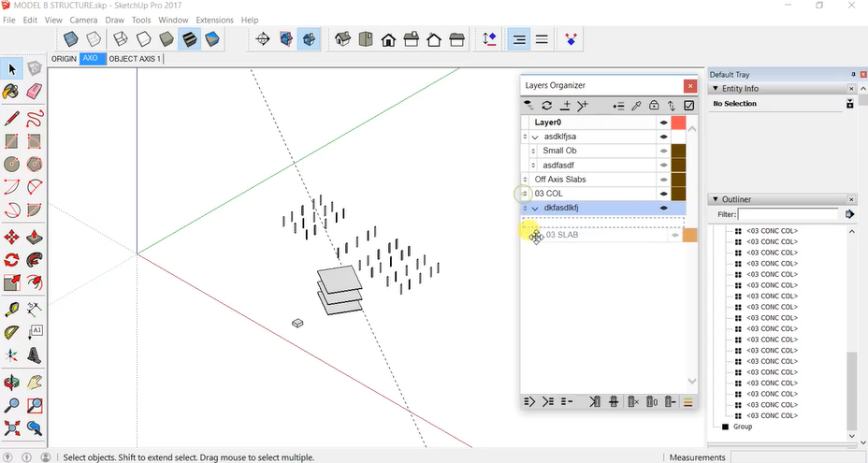Click the Layer0 color swatch
This screenshot has height=463, width=868.
[x=678, y=123]
